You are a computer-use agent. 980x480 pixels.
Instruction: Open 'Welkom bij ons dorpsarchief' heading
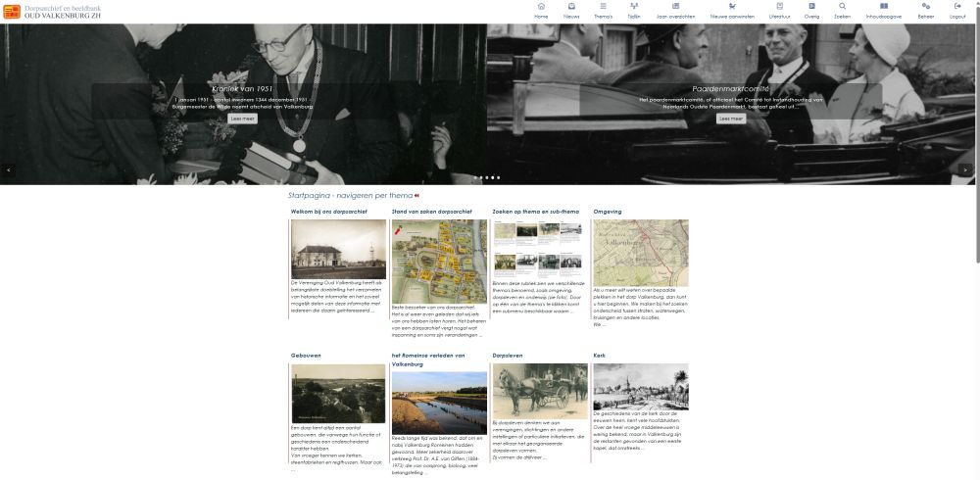pyautogui.click(x=328, y=212)
